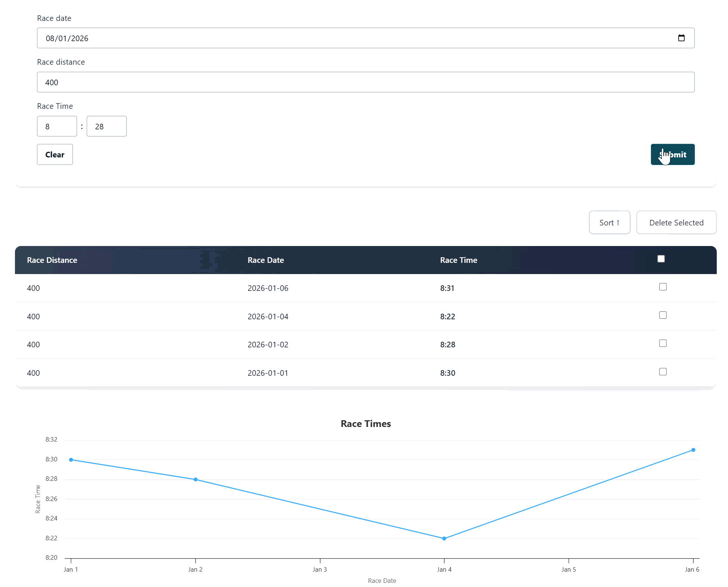Screen dimensions: 728x587
Task: Click the Jan 6 data point on chart
Action: coord(693,450)
